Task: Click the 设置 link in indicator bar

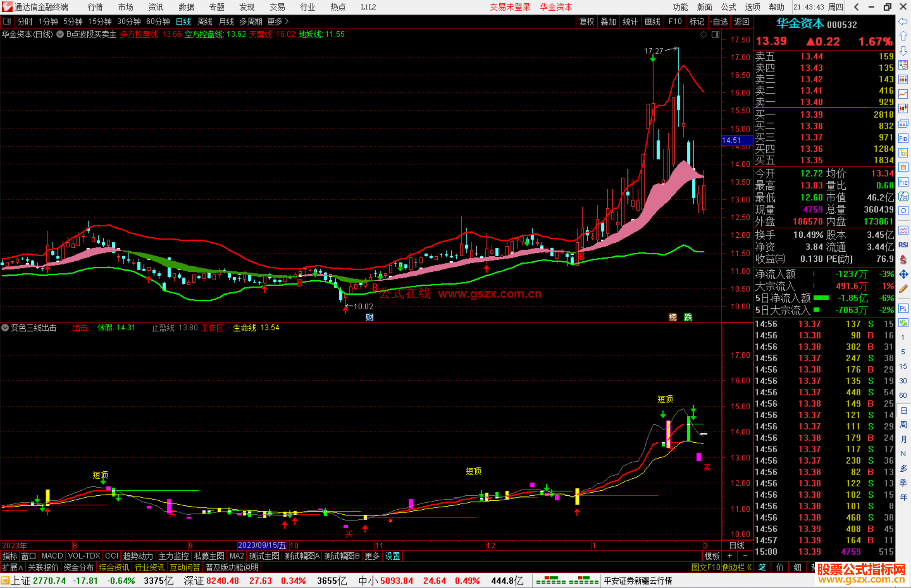Action: click(x=392, y=556)
